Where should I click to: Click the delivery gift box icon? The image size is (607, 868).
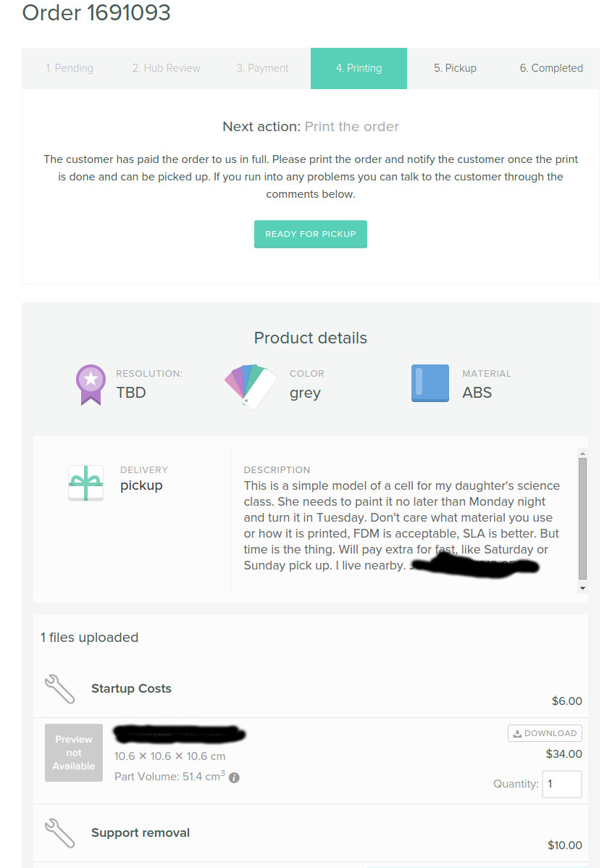(85, 483)
